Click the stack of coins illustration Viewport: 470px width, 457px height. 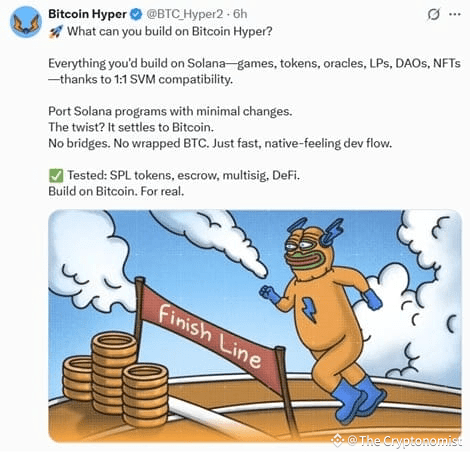(115, 378)
